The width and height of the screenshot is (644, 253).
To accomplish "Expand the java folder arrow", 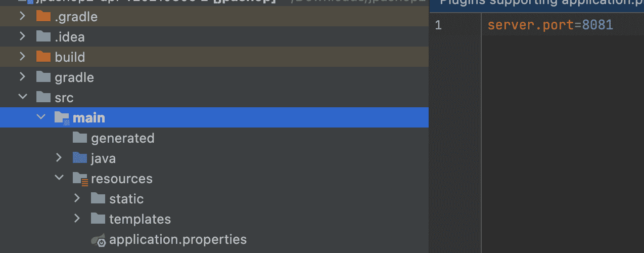I will pos(59,158).
